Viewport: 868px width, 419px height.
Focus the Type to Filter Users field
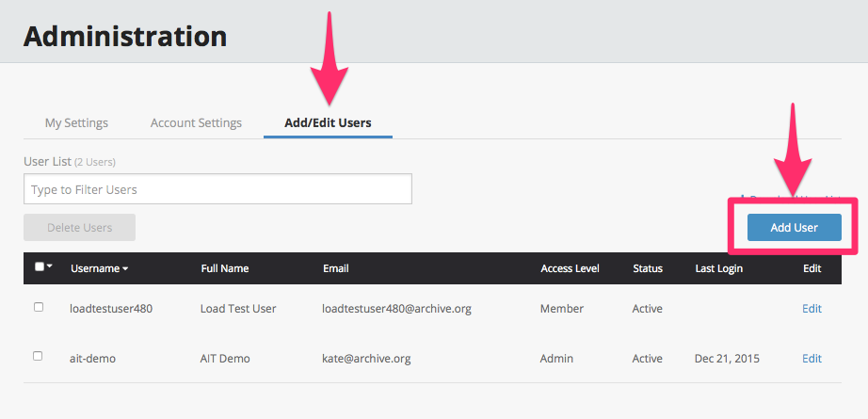coord(217,189)
